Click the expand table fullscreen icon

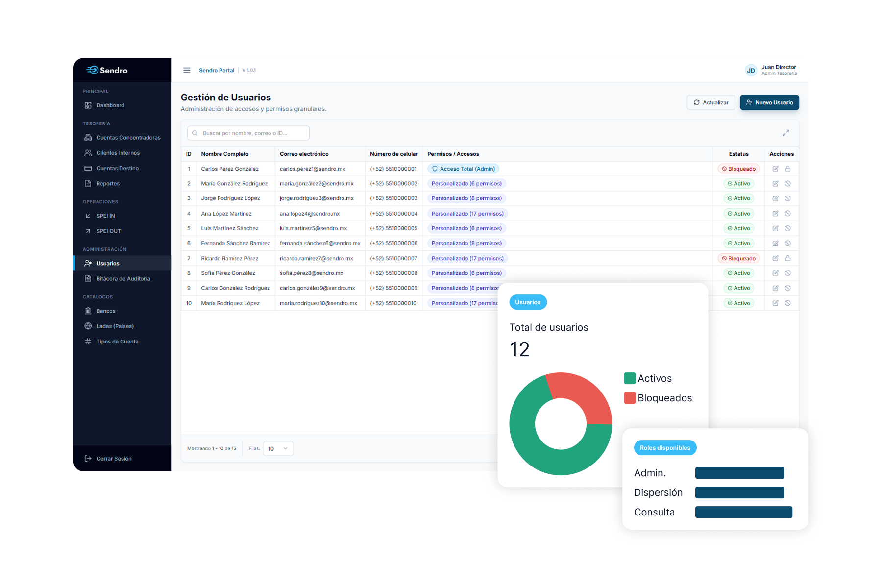coord(785,133)
